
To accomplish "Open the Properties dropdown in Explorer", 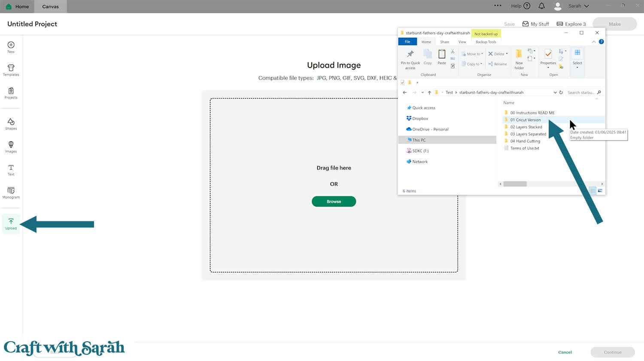I will (548, 67).
